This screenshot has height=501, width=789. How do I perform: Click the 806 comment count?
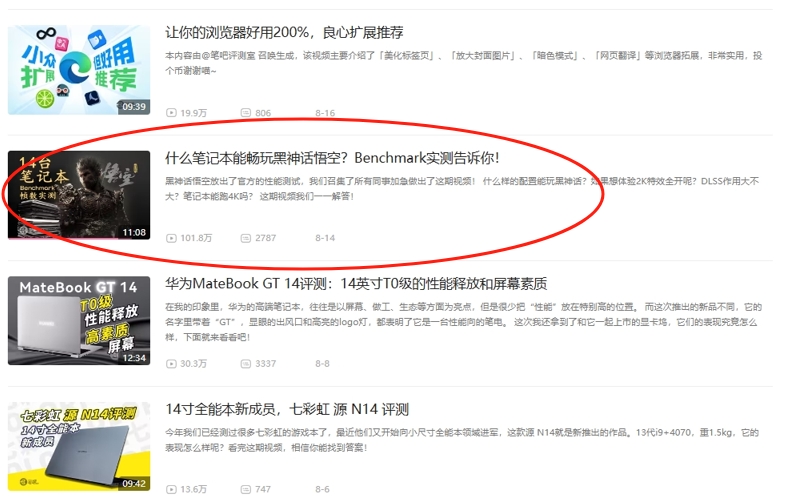[263, 113]
